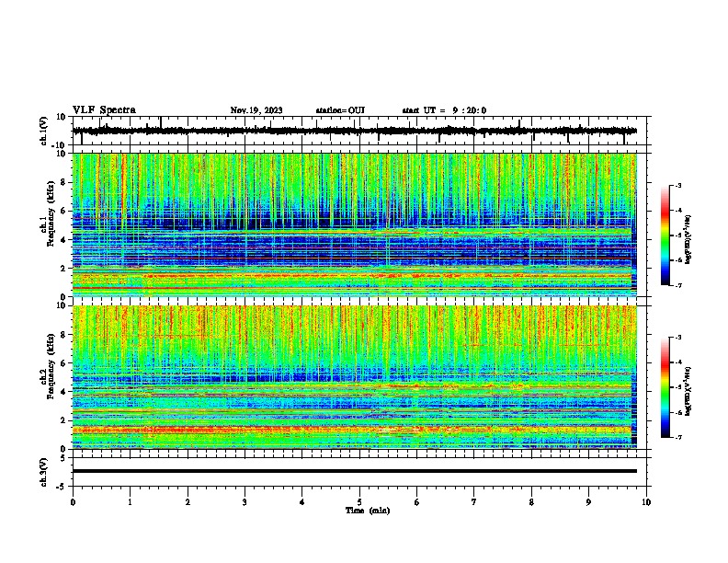Click tick label "5" on the Time axis
This screenshot has height=563, width=728.
(x=359, y=502)
